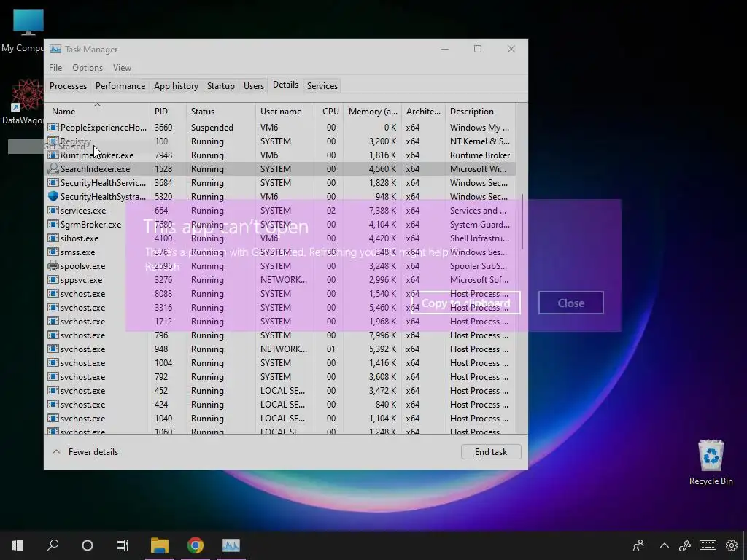Select the sppsvc.exe process icon

(x=53, y=279)
